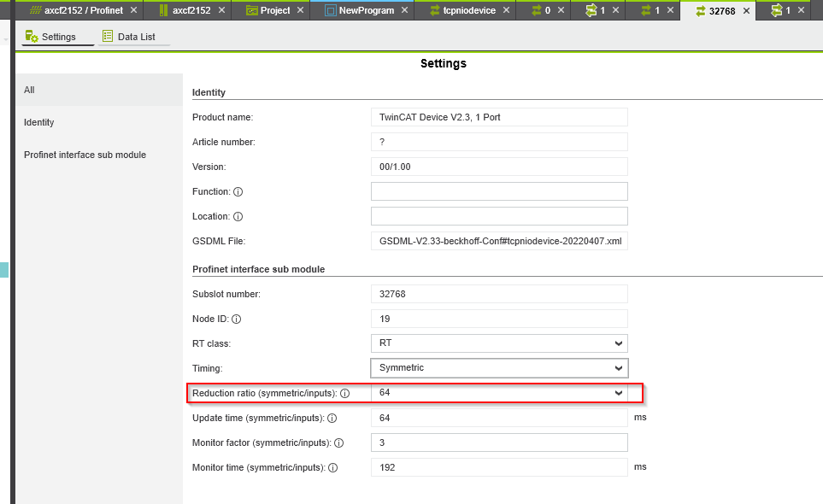Select Identity in the settings sidebar
This screenshot has height=504, width=823.
coord(99,122)
